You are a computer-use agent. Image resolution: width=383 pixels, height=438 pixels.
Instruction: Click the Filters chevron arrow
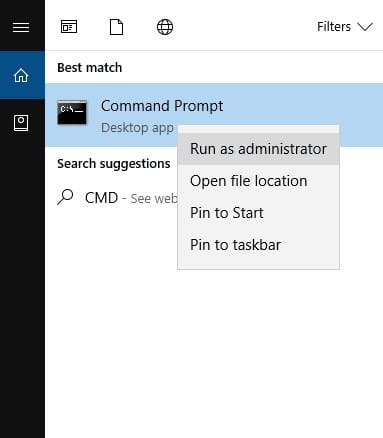coord(365,27)
